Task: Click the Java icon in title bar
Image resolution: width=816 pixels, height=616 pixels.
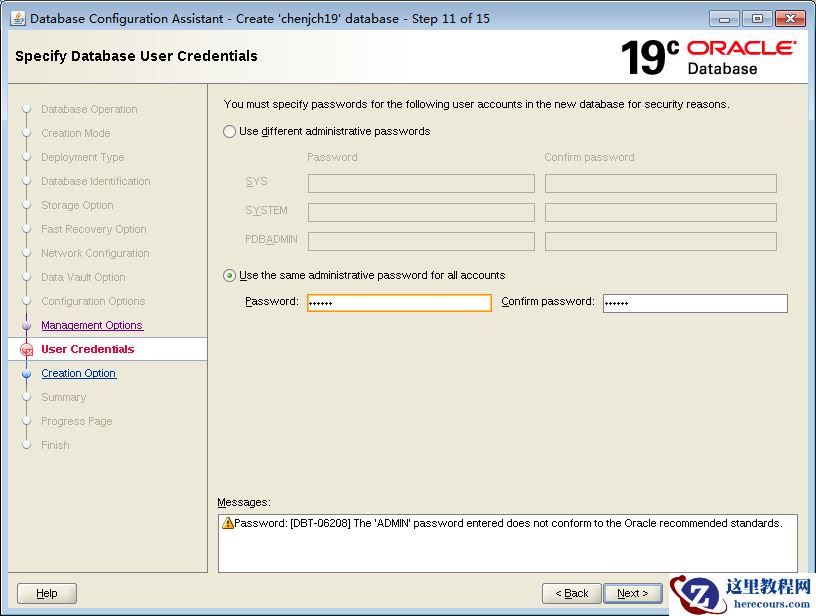Action: click(x=18, y=18)
